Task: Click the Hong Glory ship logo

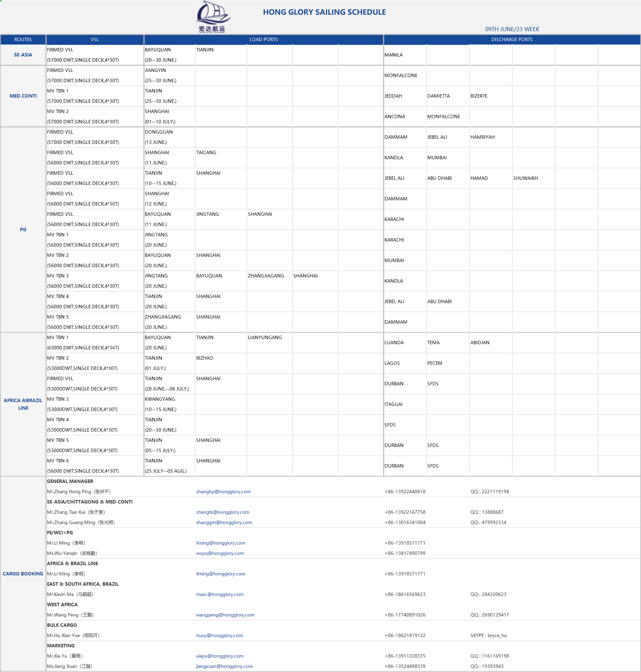Action: tap(213, 17)
